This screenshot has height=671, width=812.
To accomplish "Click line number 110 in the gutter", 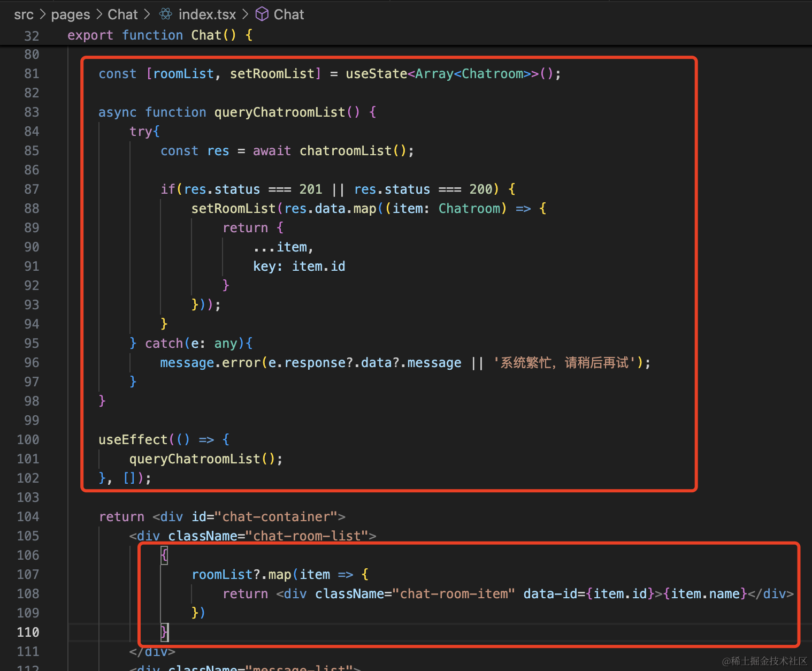I will pyautogui.click(x=28, y=632).
